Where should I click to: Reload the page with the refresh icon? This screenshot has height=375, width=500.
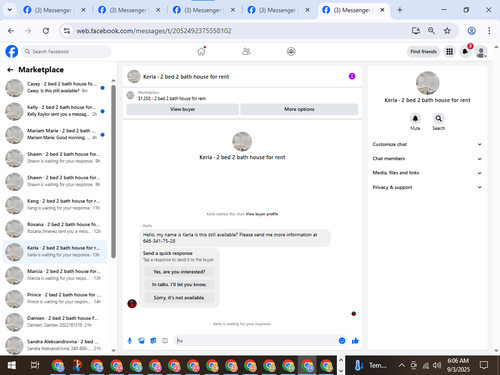46,31
